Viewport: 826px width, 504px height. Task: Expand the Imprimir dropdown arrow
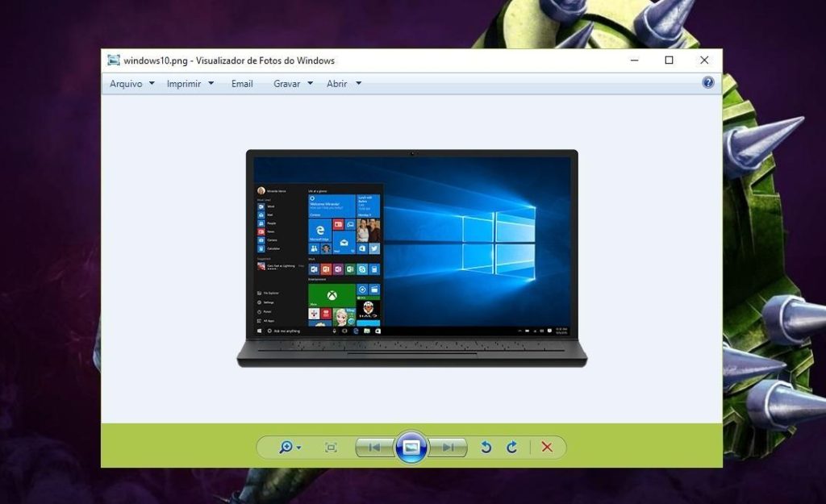(x=211, y=83)
